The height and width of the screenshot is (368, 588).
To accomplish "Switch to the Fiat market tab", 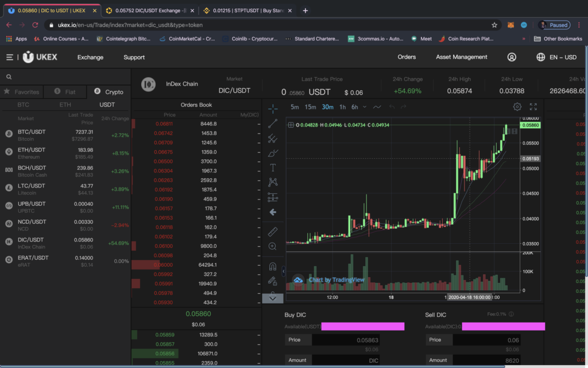I will point(65,91).
